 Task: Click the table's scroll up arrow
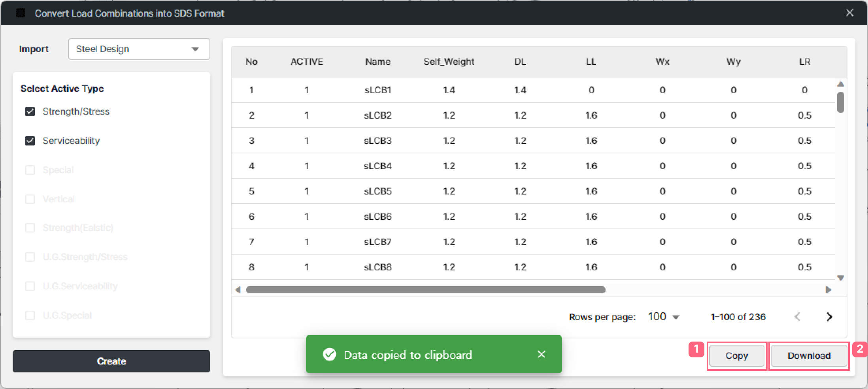(841, 84)
